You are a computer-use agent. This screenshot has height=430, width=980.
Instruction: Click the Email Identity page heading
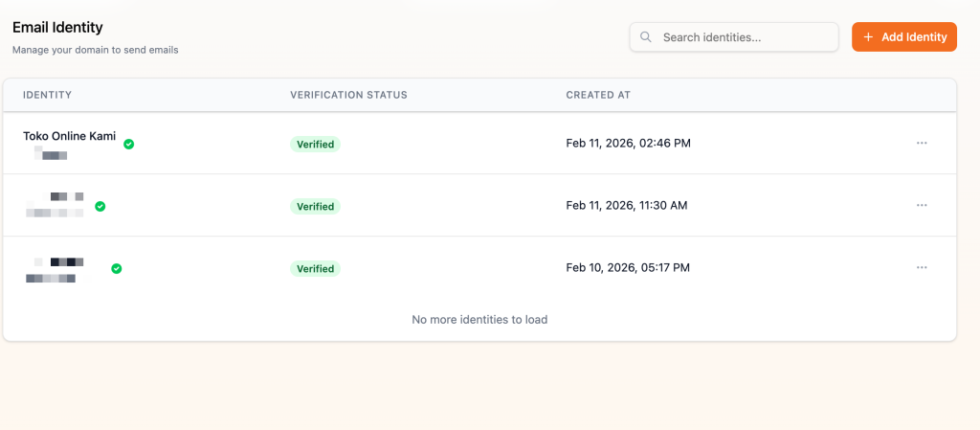pos(57,28)
